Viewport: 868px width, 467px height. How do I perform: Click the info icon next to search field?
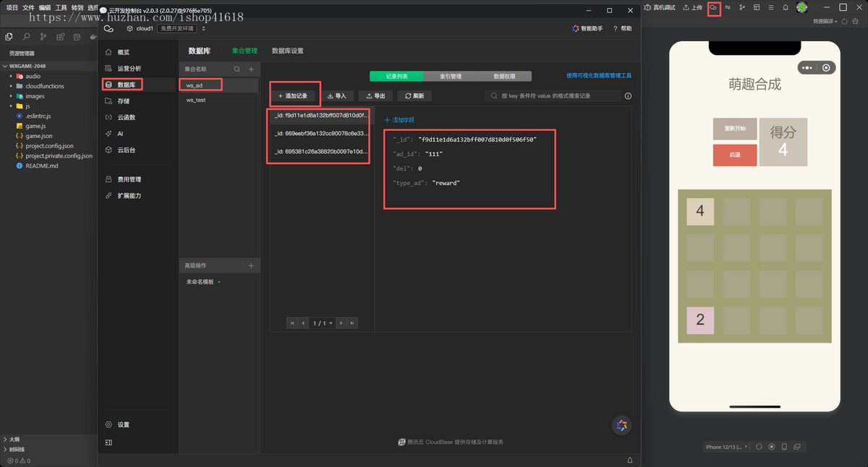(628, 95)
